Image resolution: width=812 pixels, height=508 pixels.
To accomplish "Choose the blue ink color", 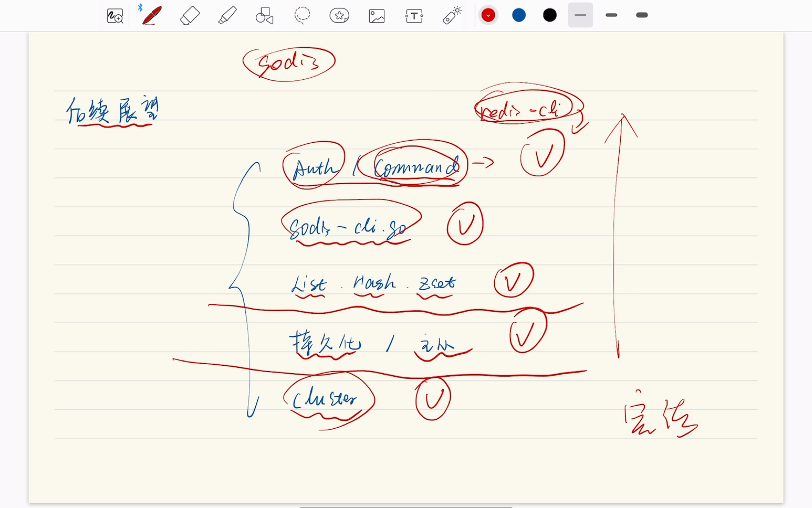I will [519, 15].
